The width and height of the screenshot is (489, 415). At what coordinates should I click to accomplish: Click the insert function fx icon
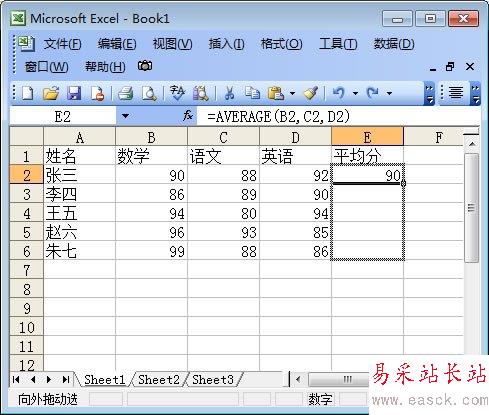pyautogui.click(x=188, y=116)
